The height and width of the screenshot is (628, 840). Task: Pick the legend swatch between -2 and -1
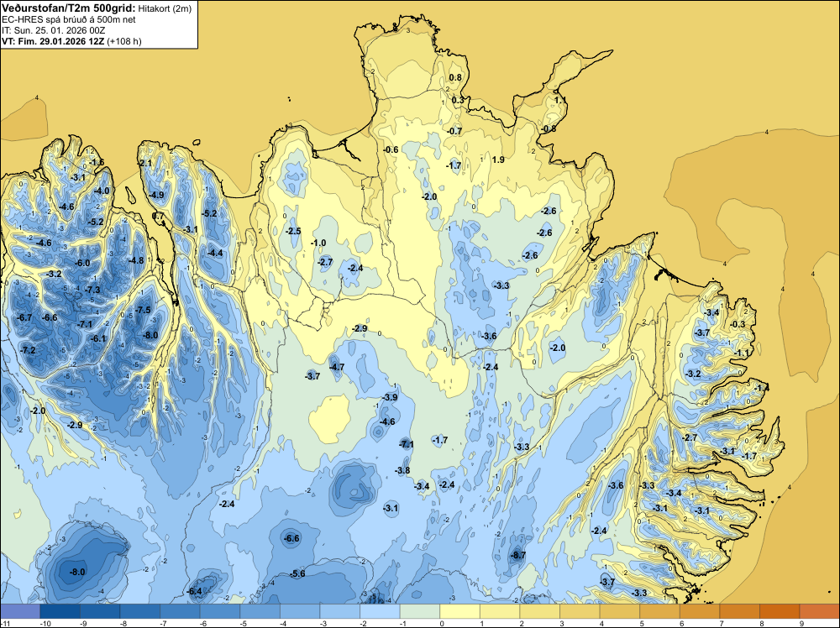coord(380,611)
